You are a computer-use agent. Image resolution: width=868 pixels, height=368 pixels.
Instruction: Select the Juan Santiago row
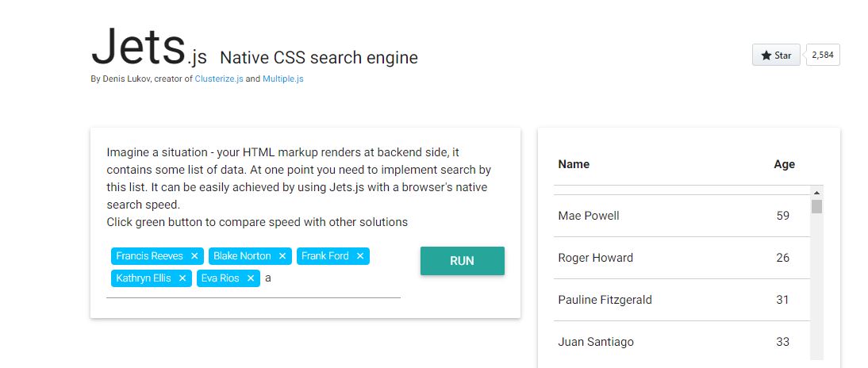point(682,342)
